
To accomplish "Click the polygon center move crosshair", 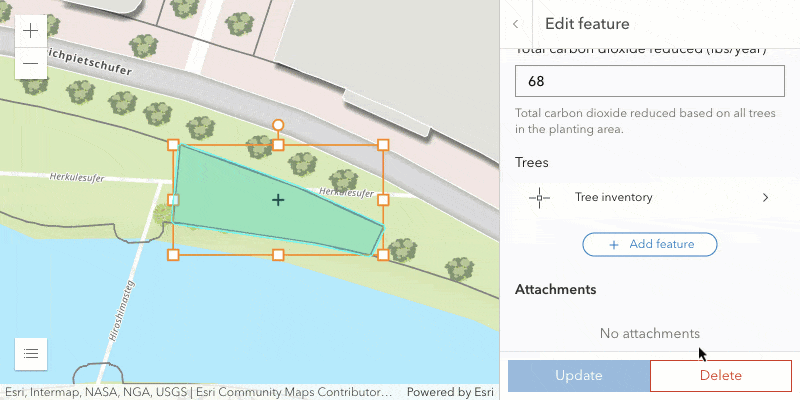I will click(278, 200).
